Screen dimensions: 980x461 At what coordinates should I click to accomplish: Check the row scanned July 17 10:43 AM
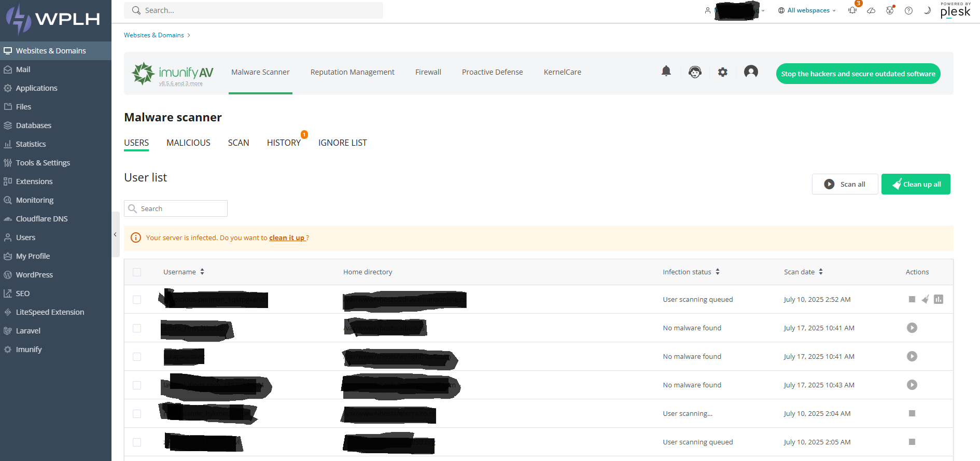tap(137, 385)
